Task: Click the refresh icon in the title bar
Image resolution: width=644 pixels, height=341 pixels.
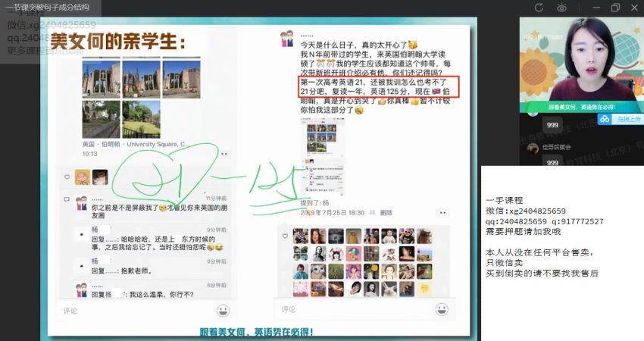Action: (539, 8)
